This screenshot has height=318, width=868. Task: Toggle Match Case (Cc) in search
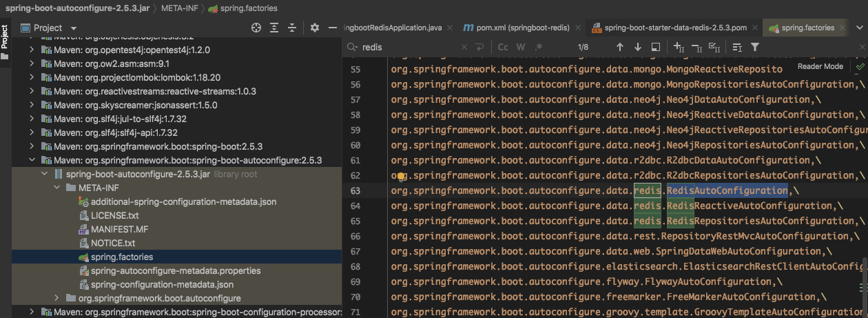503,47
